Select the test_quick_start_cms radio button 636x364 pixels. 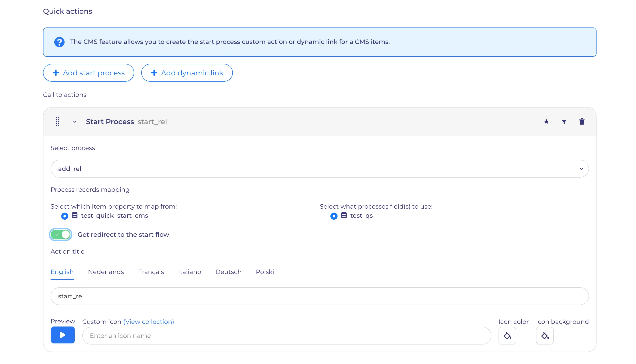coord(65,216)
